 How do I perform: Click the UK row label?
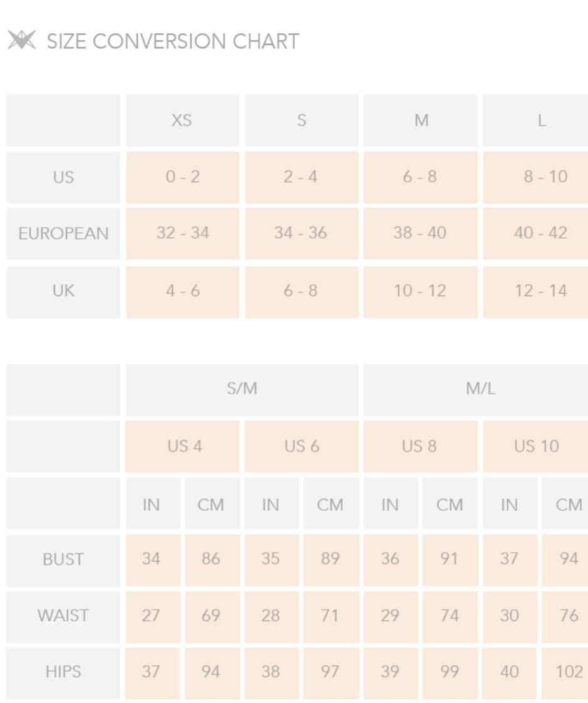63,292
